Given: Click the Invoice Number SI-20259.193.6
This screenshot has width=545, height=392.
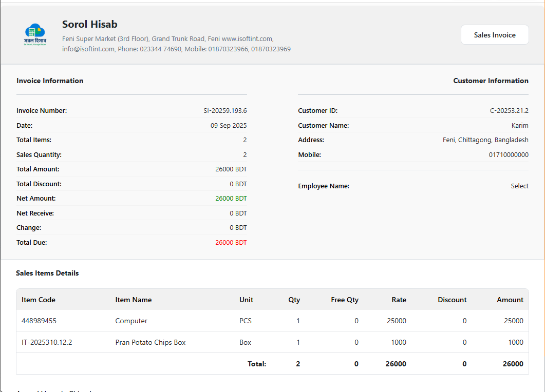Looking at the screenshot, I should 224,110.
